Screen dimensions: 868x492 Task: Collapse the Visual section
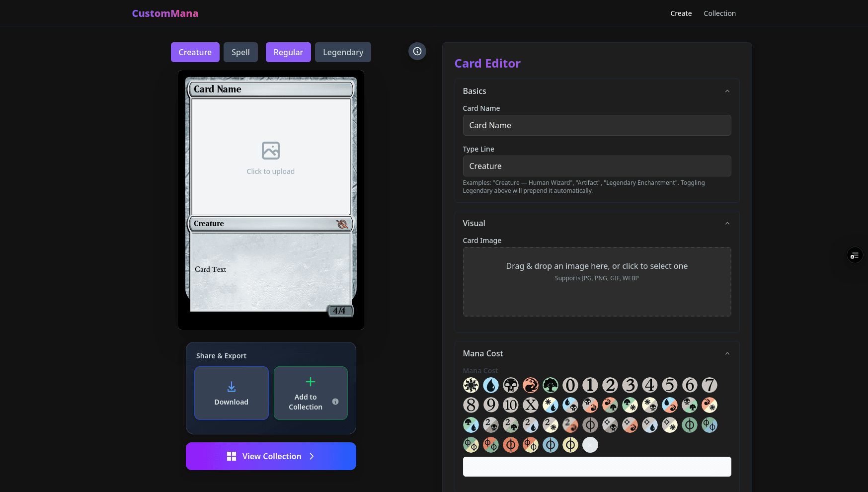tap(727, 223)
